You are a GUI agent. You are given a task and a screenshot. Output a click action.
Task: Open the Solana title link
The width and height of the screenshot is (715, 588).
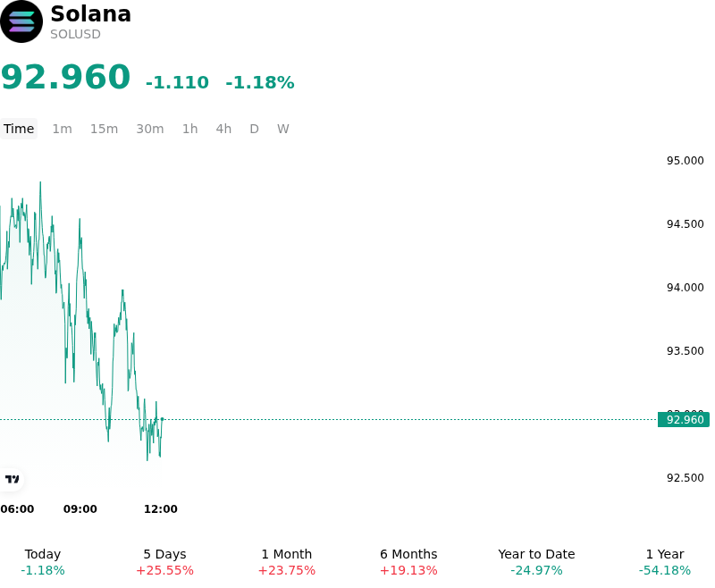point(91,14)
